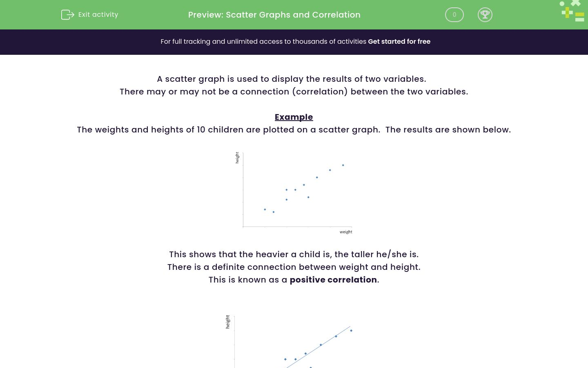Select the Preview: Scatter Graphs title
Viewport: 588px width, 368px height.
(274, 15)
